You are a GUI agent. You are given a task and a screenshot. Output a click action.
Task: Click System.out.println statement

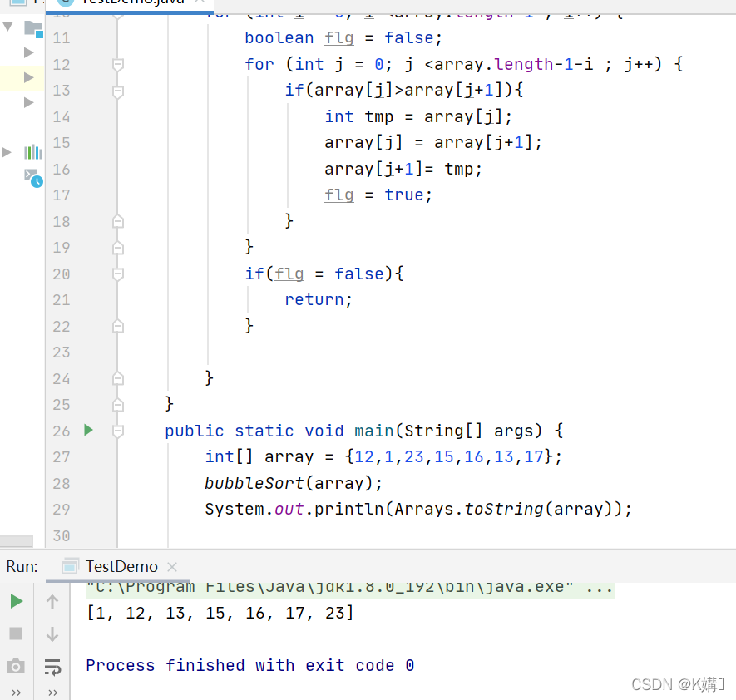click(x=418, y=510)
